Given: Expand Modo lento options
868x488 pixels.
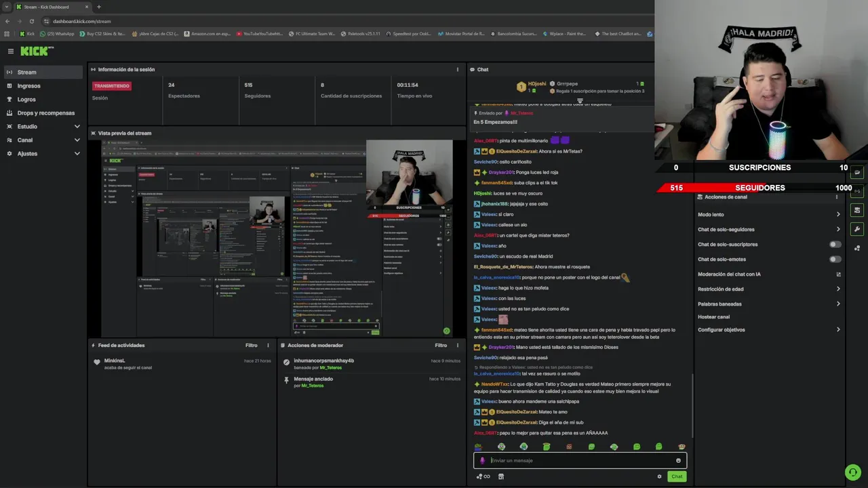Looking at the screenshot, I should pos(838,214).
